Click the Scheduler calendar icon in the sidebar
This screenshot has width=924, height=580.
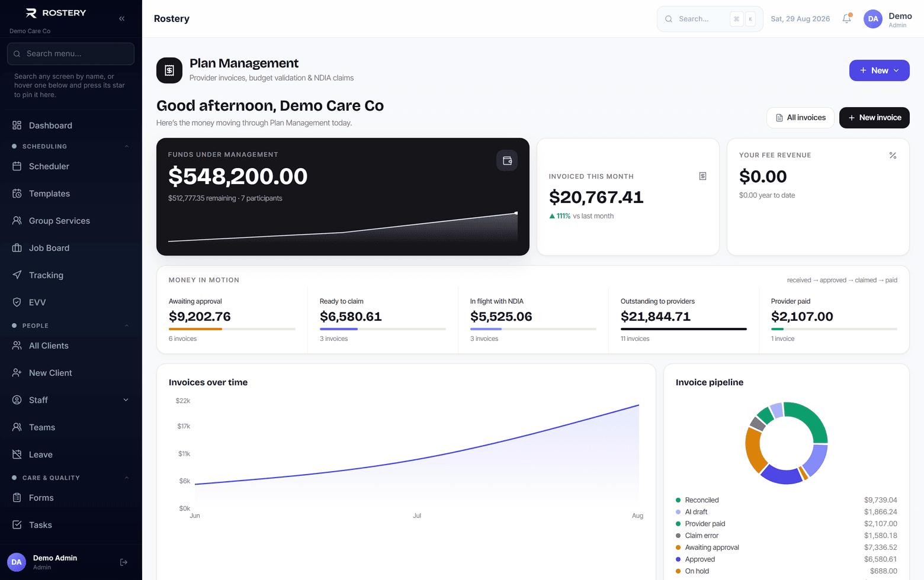[17, 166]
